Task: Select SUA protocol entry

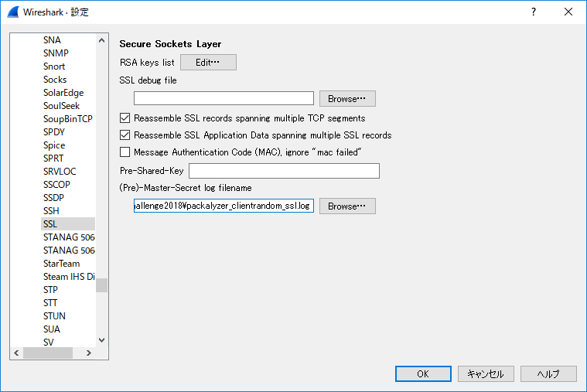Action: [52, 329]
